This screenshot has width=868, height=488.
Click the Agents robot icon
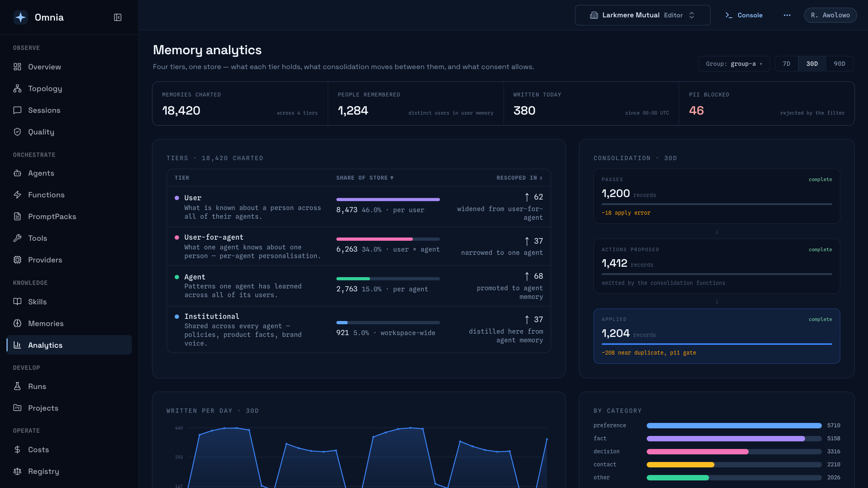click(17, 173)
